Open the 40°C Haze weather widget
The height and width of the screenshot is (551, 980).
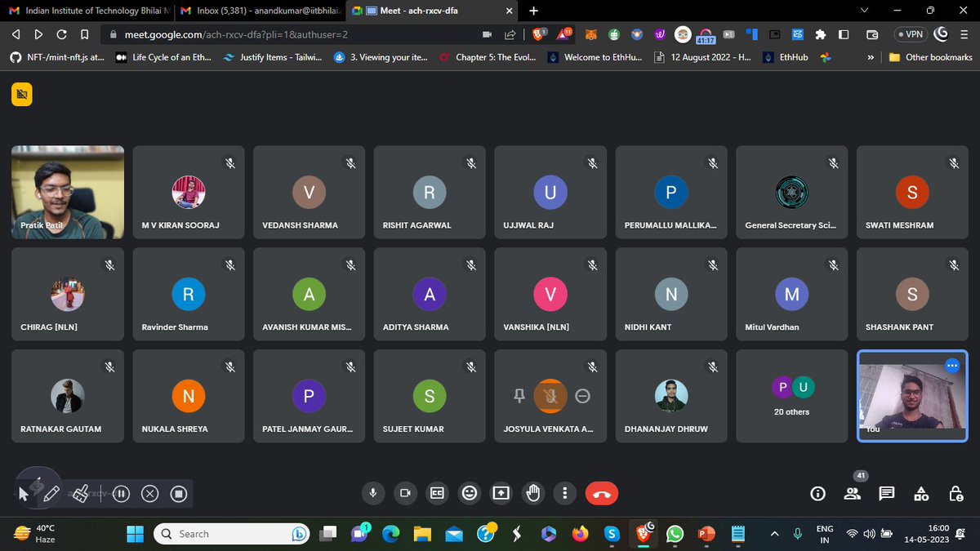pos(34,534)
